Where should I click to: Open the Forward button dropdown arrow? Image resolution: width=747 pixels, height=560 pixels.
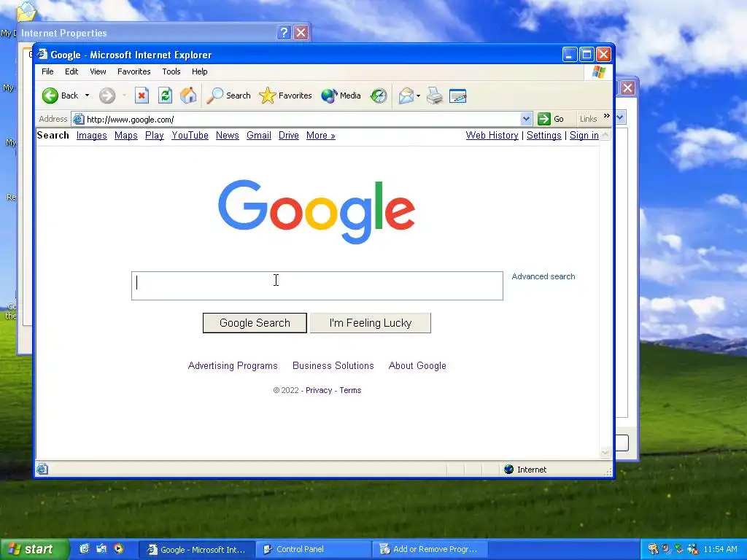click(124, 96)
